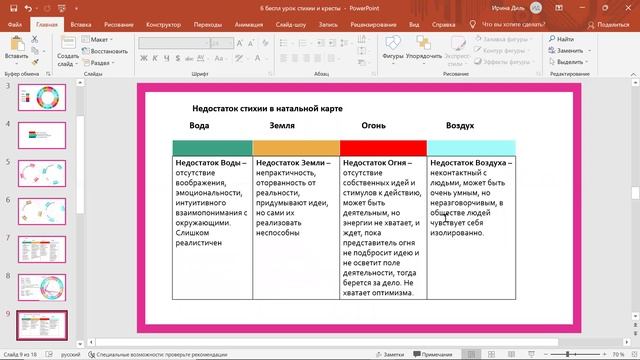Toggle bold Ж formatting

tap(144, 58)
